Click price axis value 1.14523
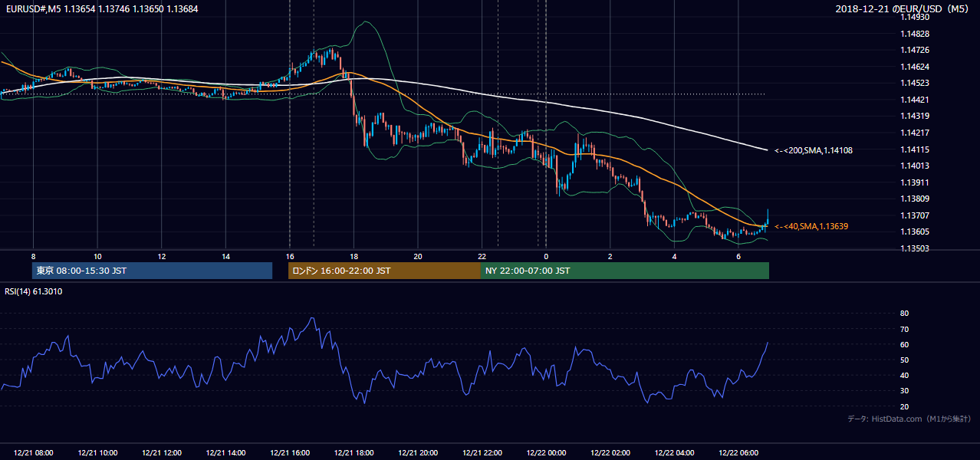 coord(916,83)
